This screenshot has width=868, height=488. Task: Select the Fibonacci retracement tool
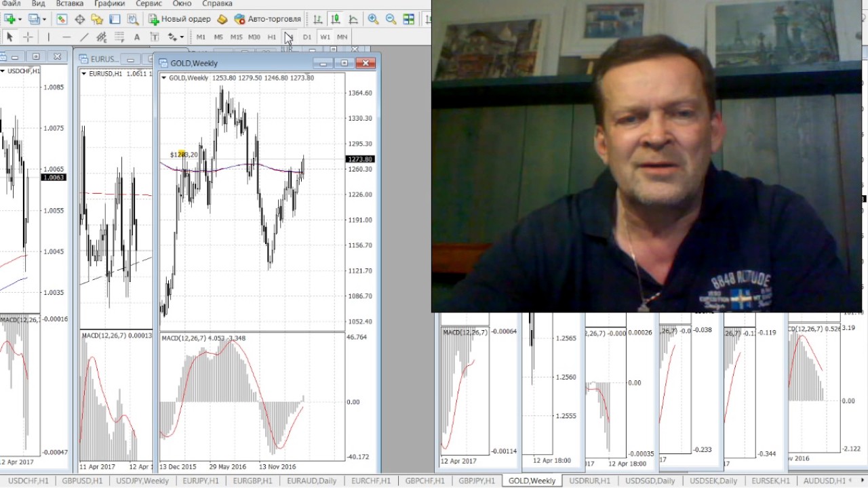(x=119, y=37)
